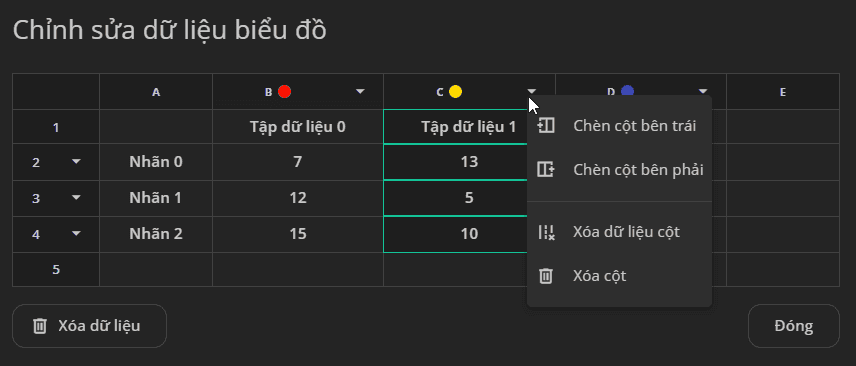Open column C dropdown arrow
The height and width of the screenshot is (366, 856).
(x=532, y=92)
